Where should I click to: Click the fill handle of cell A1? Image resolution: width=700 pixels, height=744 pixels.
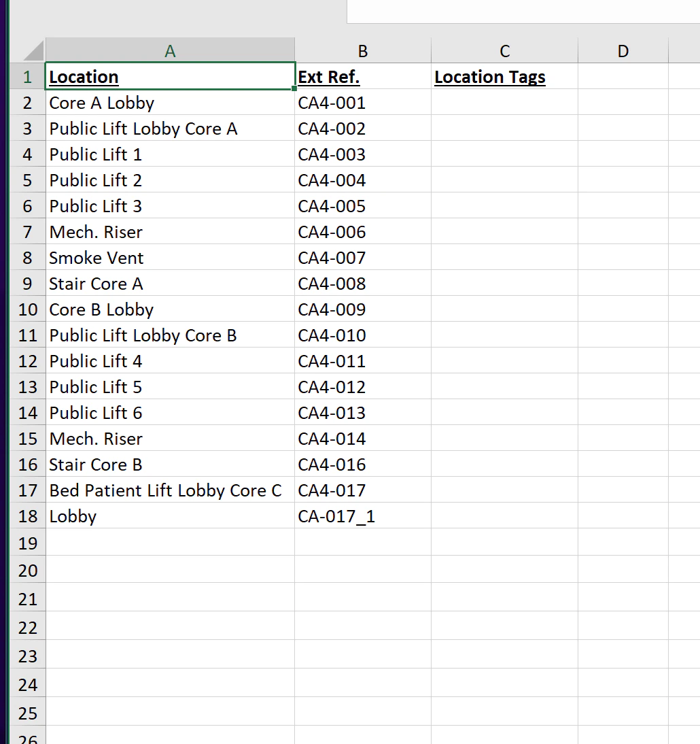click(294, 88)
